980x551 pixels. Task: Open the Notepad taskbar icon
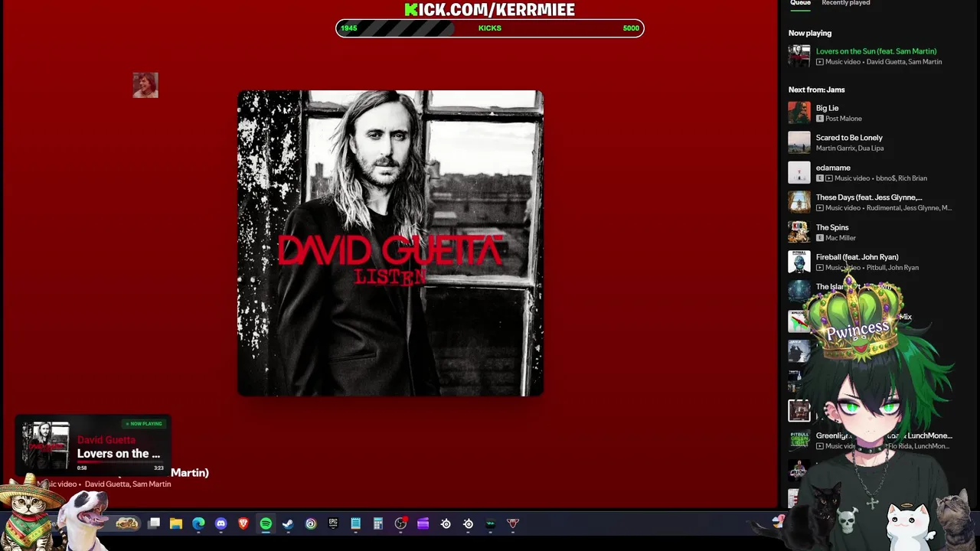click(355, 523)
